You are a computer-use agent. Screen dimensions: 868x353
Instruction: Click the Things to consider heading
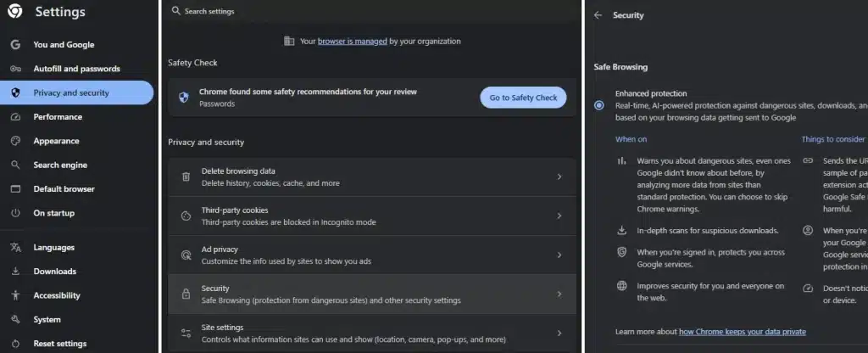(833, 139)
